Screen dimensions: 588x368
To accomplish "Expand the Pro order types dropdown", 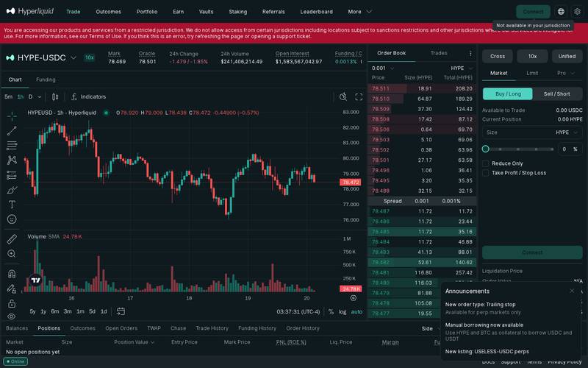I will [x=565, y=73].
